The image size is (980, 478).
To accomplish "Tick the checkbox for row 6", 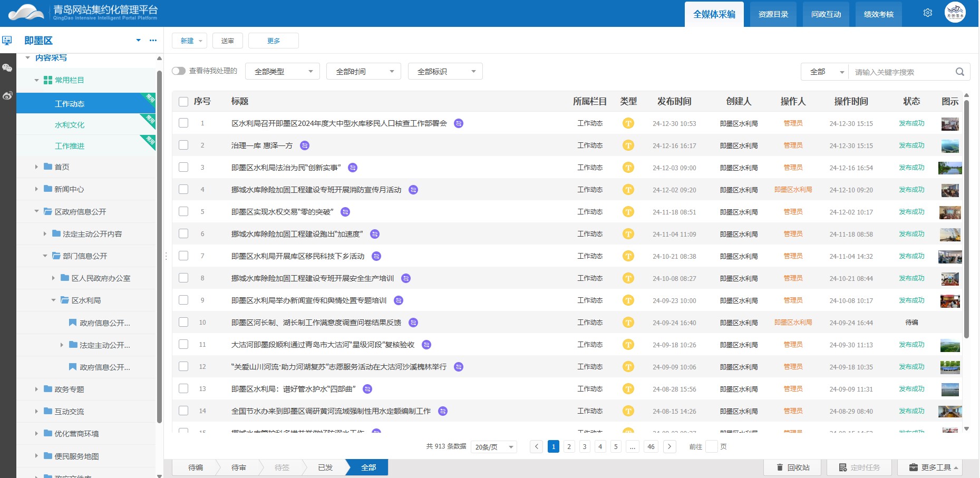I will tap(183, 233).
